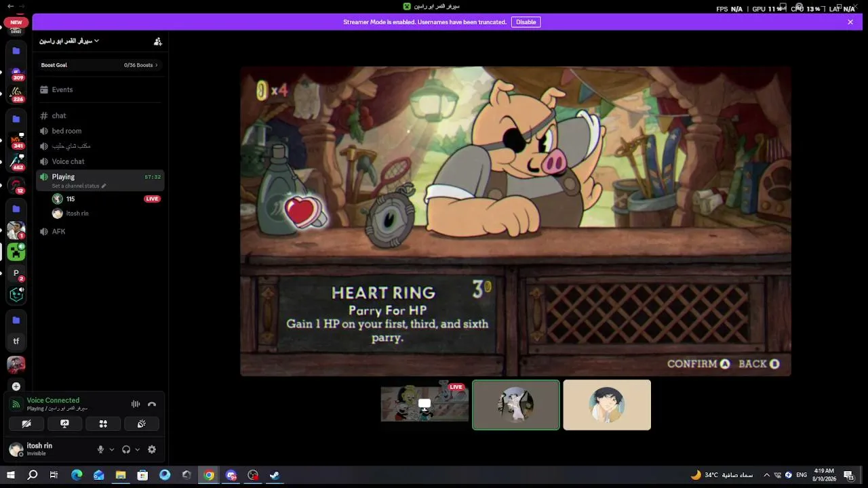
Task: Open the clock showing 4:19 AM
Action: [x=825, y=475]
